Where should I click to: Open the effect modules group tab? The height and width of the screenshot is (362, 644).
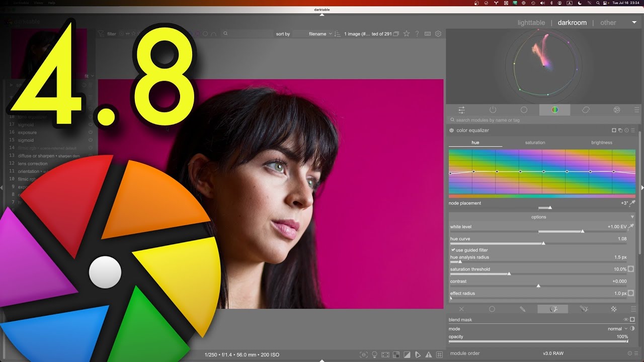617,110
